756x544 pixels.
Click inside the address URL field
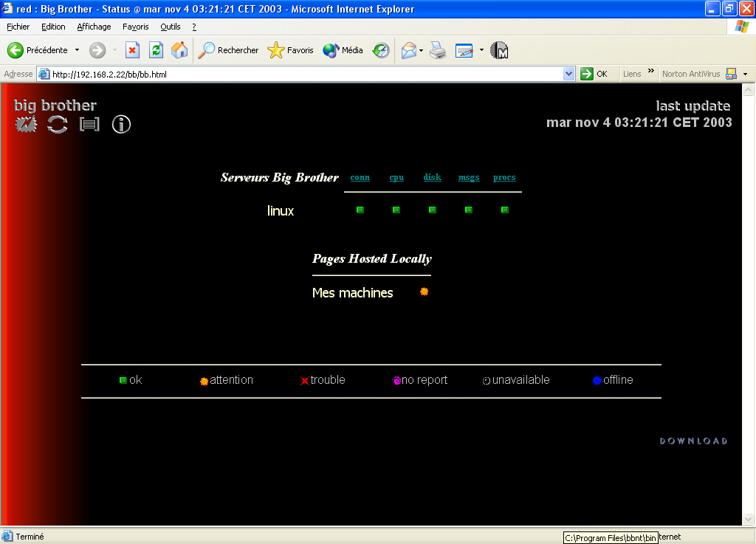(x=295, y=74)
